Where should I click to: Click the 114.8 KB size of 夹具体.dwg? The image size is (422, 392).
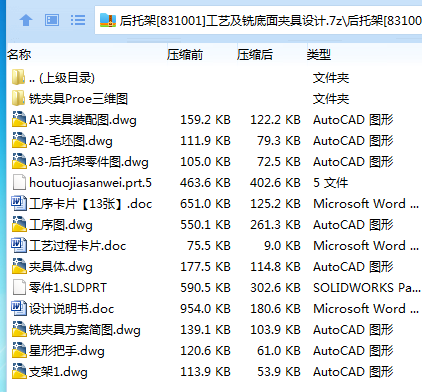pyautogui.click(x=275, y=267)
